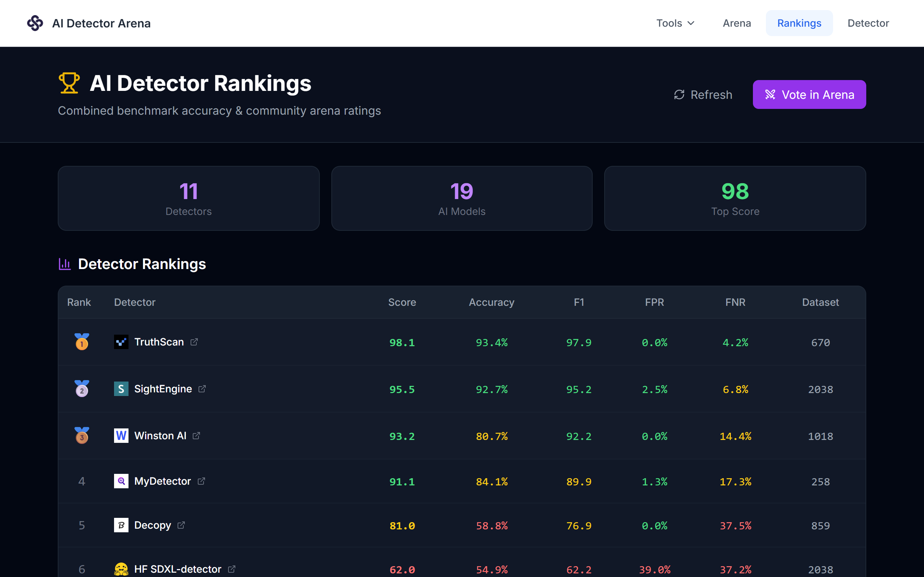Click the Top Score stat card
Image resolution: width=924 pixels, height=577 pixels.
[735, 198]
